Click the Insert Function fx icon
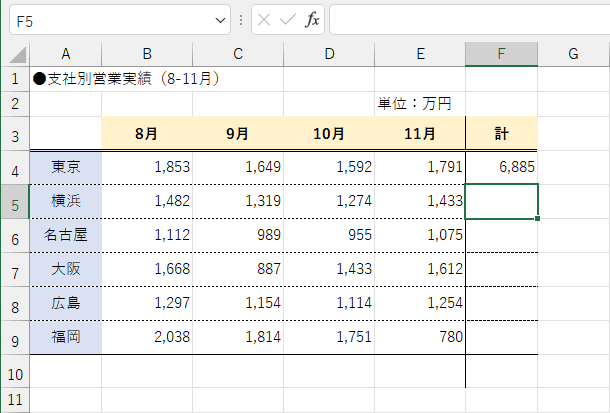 click(312, 19)
